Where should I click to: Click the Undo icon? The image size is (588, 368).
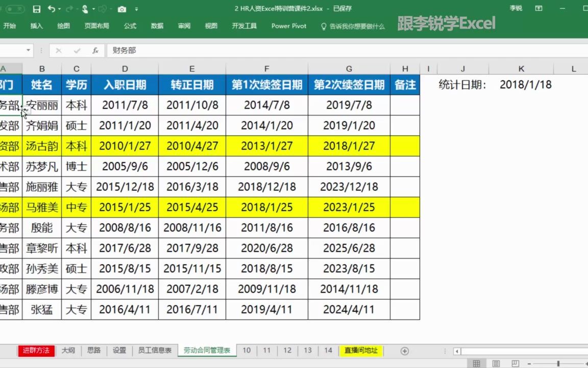click(53, 9)
